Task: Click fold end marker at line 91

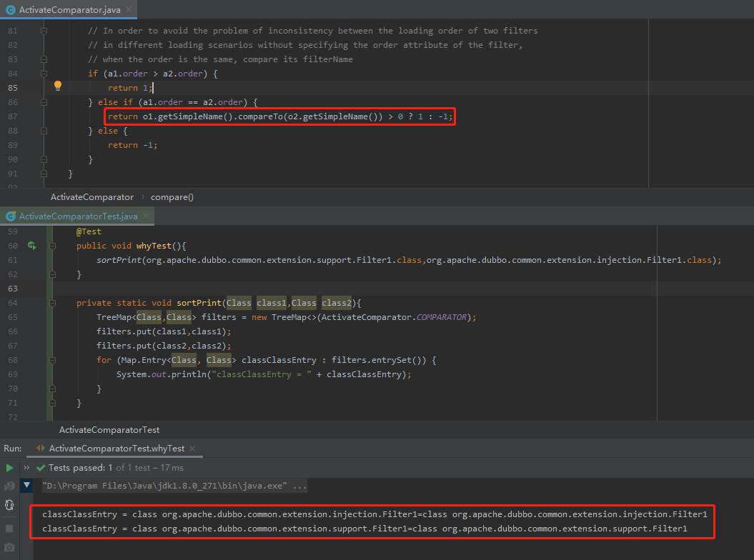Action: [x=44, y=174]
